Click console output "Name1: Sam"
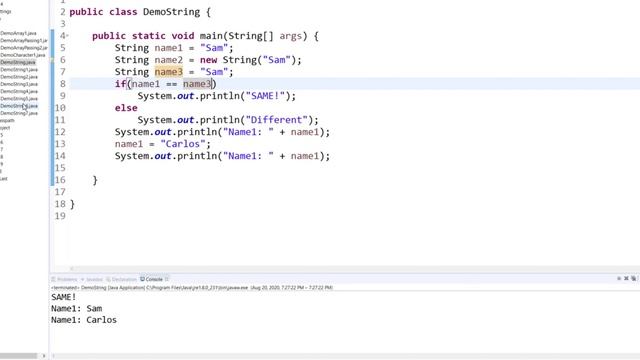 (x=76, y=308)
